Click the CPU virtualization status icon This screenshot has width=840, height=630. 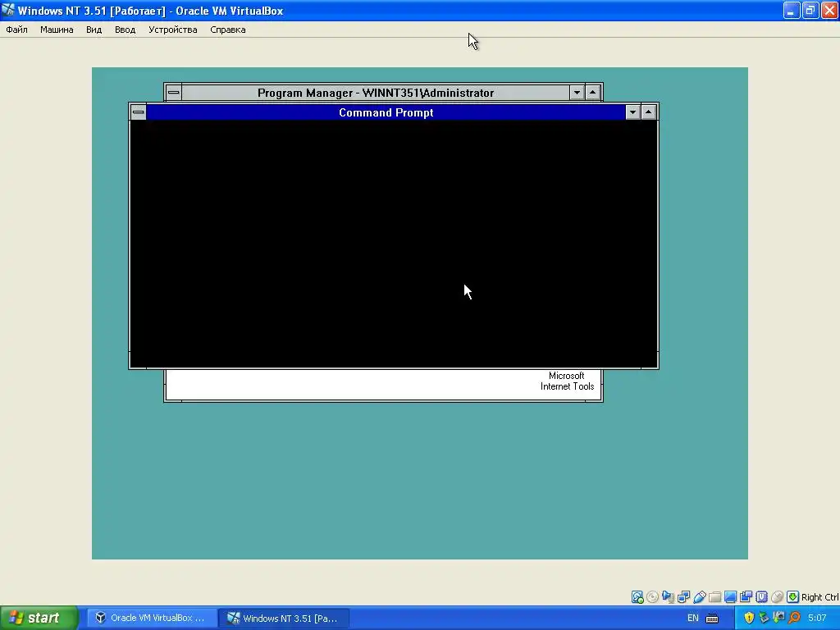[761, 597]
